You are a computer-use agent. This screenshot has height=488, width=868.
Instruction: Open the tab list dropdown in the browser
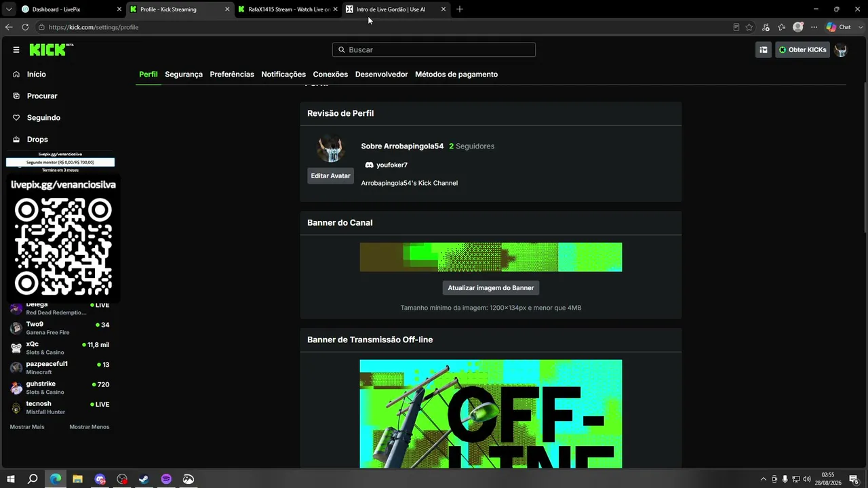9,9
